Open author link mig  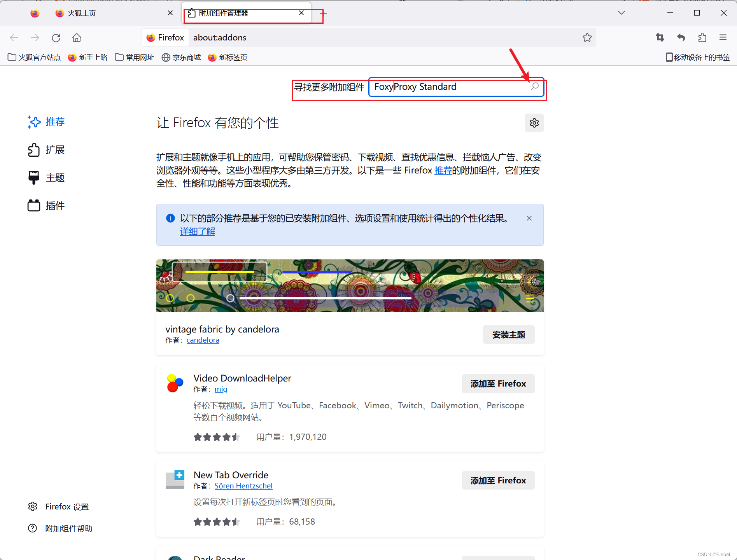(x=221, y=389)
